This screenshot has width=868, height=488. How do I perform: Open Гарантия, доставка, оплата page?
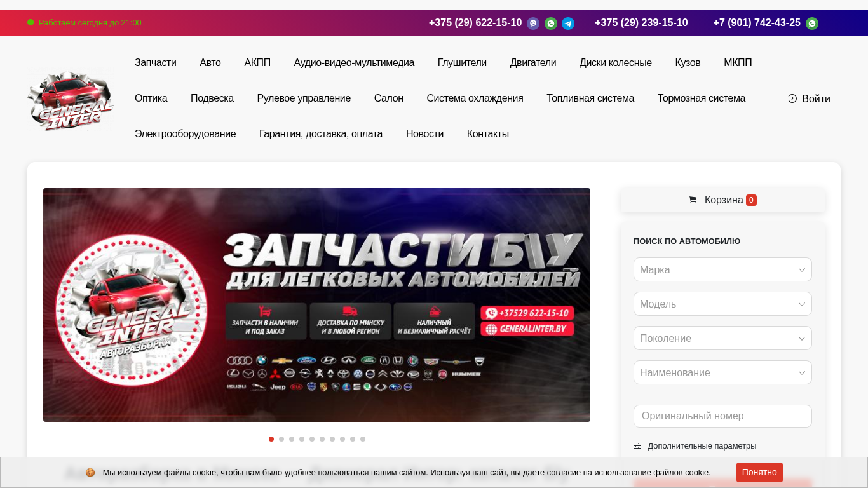[321, 134]
